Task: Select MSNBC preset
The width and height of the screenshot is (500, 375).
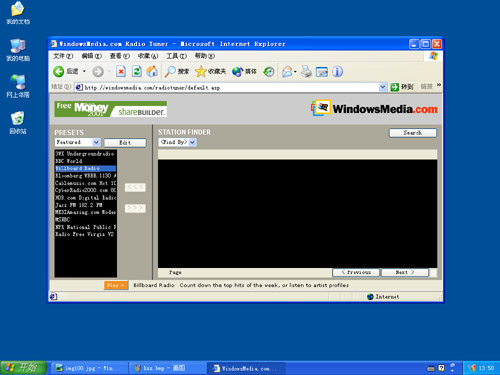Action: pos(85,220)
